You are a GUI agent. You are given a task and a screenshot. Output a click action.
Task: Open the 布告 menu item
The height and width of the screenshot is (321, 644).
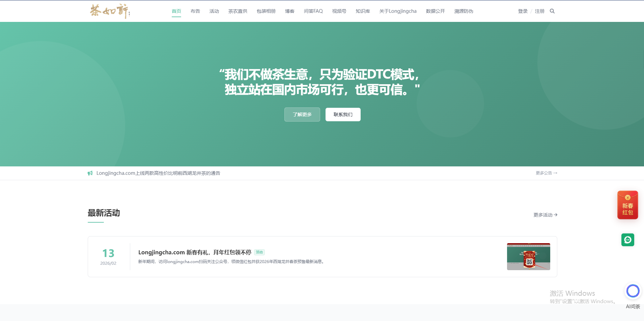coord(195,11)
